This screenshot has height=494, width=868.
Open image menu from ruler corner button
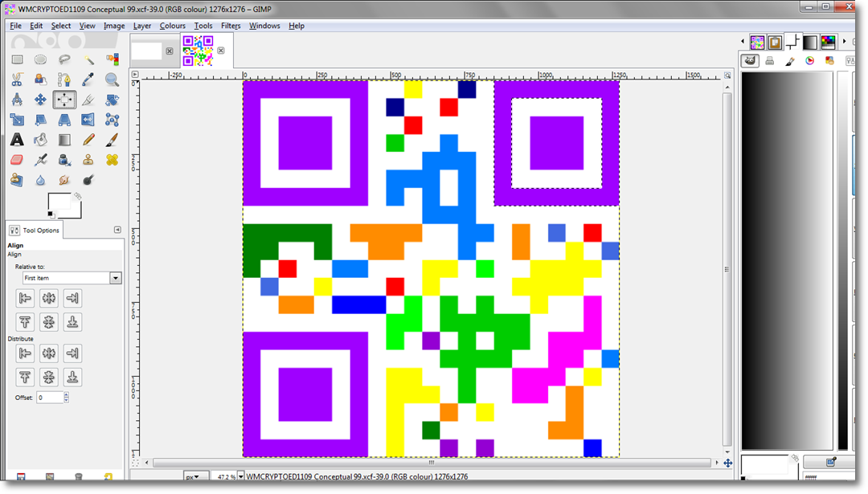click(135, 74)
